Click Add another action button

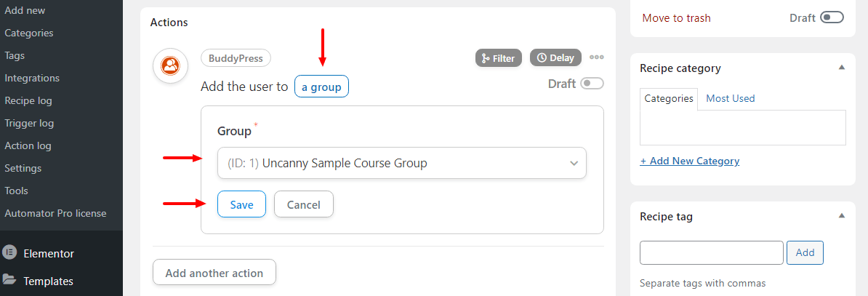tap(214, 273)
